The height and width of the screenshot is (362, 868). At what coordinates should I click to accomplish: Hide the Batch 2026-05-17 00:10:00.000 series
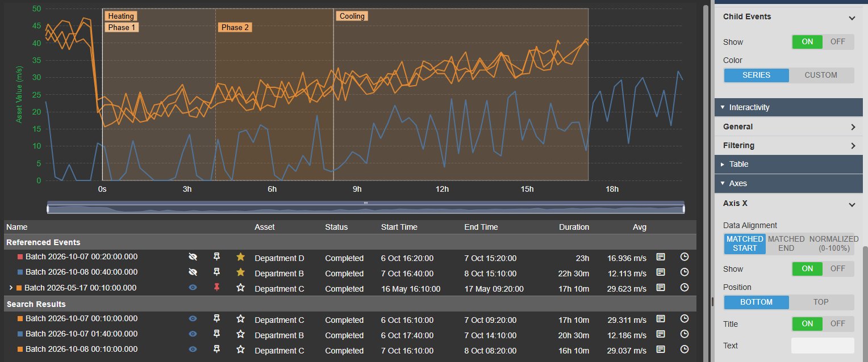[x=193, y=288]
